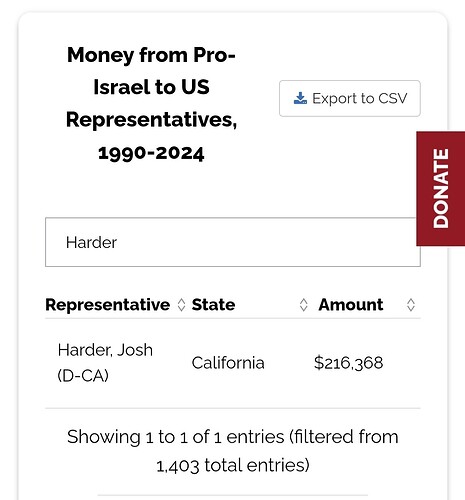Image resolution: width=465 pixels, height=500 pixels.
Task: Click the Representative column header
Action: (x=108, y=305)
